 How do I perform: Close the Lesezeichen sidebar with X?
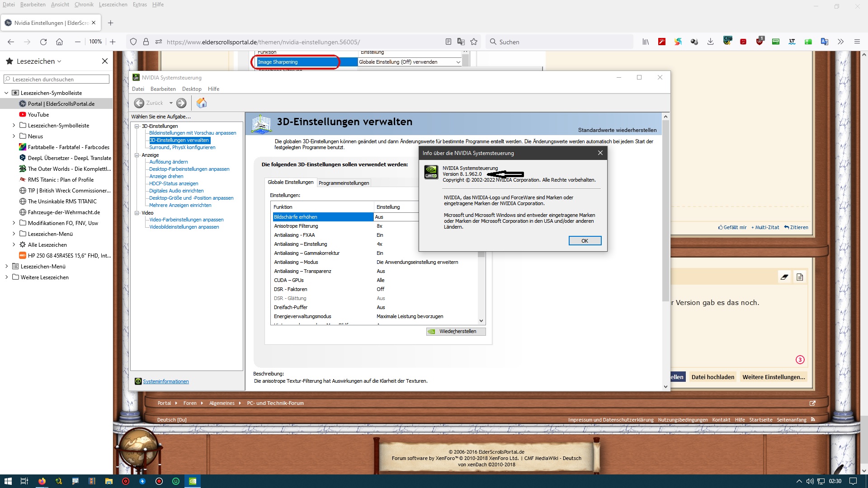[x=105, y=61]
